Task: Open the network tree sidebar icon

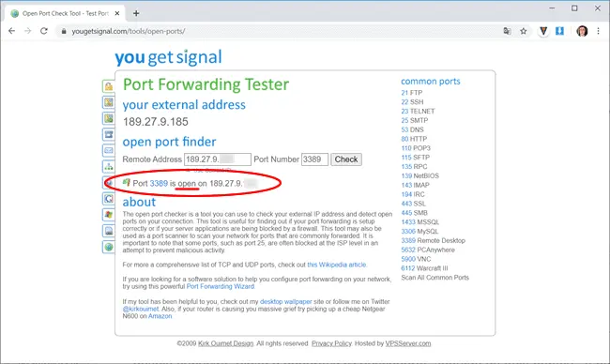Action: [109, 167]
